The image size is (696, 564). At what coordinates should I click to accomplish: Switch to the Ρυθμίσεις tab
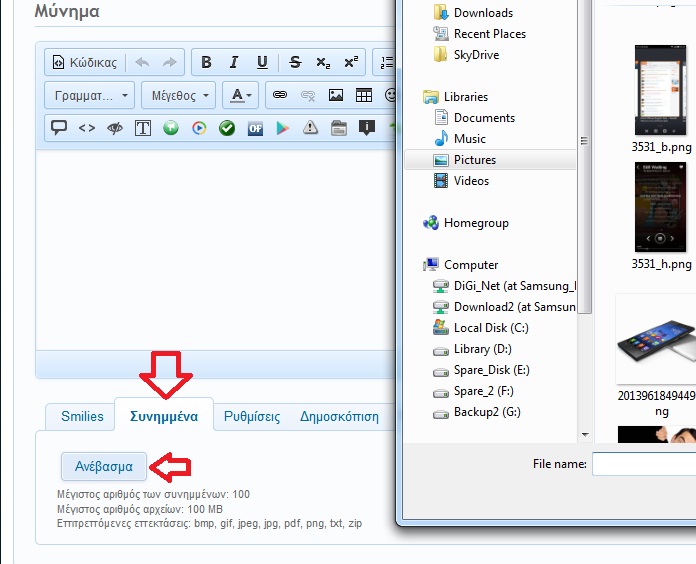(x=252, y=417)
